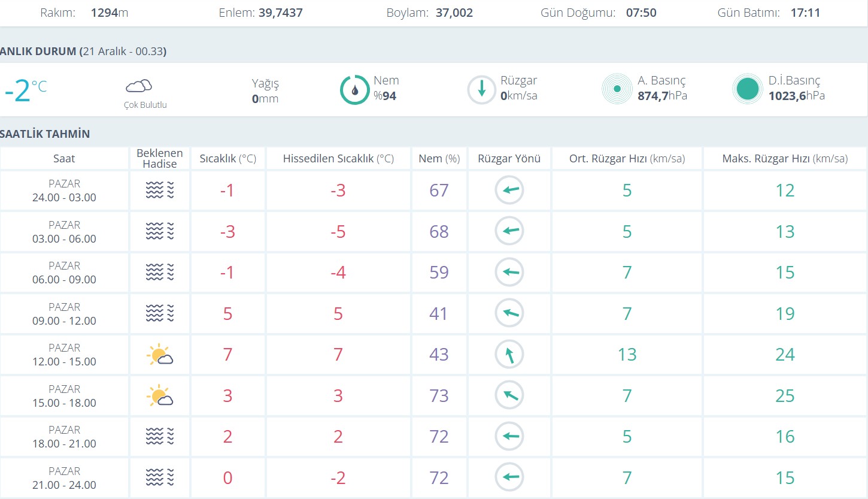The width and height of the screenshot is (868, 499).
Task: Click the Hissedilen Sıcaklık column header
Action: 338,159
